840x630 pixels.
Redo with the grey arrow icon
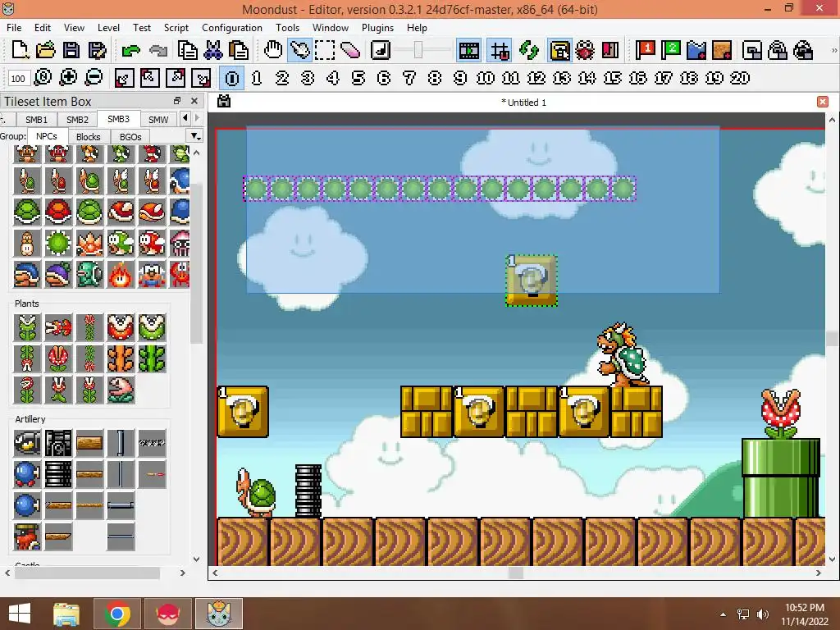[158, 50]
